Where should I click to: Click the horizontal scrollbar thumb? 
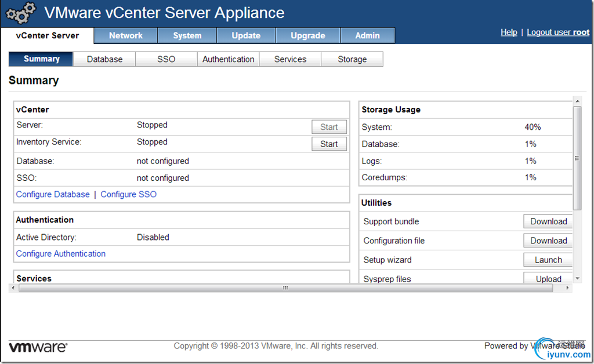[285, 287]
